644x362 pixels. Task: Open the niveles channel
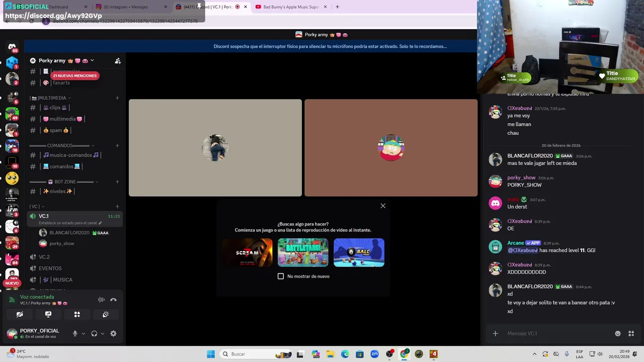[x=75, y=191]
